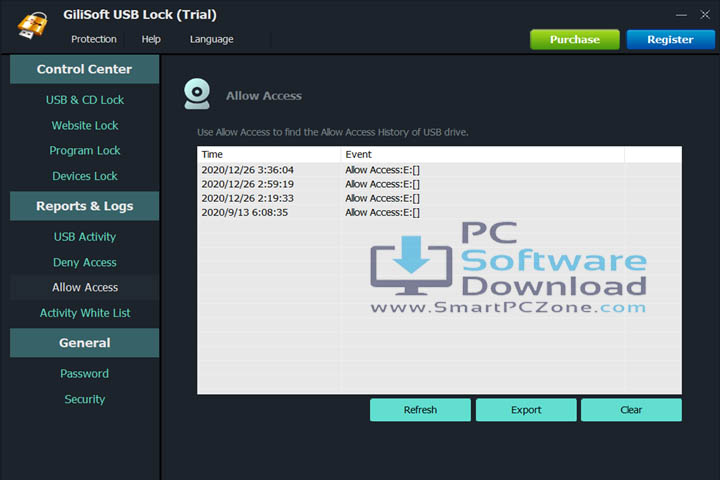
Task: Click the blue Register button
Action: coord(670,40)
